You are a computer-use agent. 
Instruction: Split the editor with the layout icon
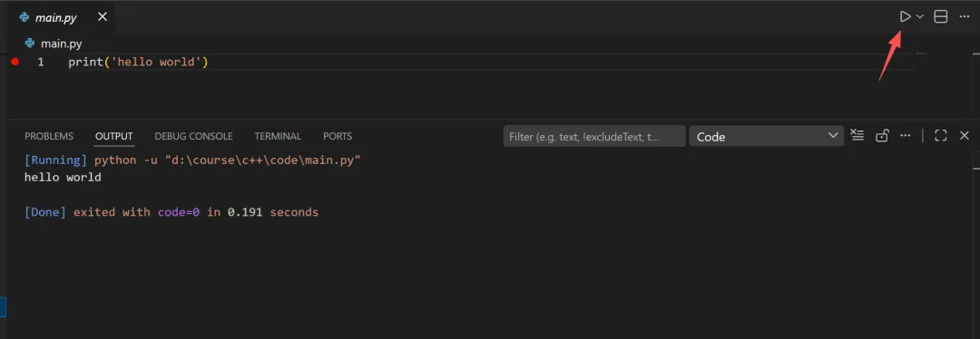(x=941, y=17)
